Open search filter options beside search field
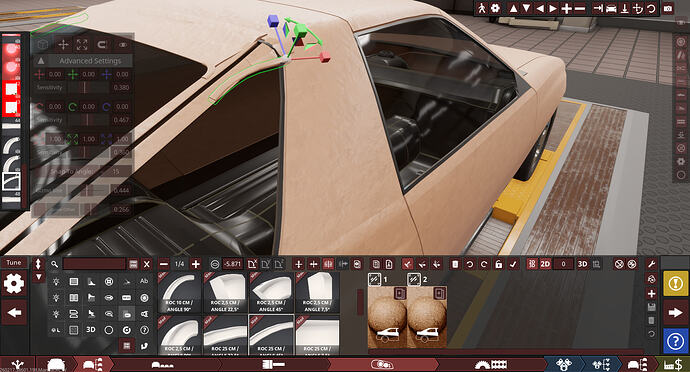Viewport: 690px width, 372px height. [133, 264]
